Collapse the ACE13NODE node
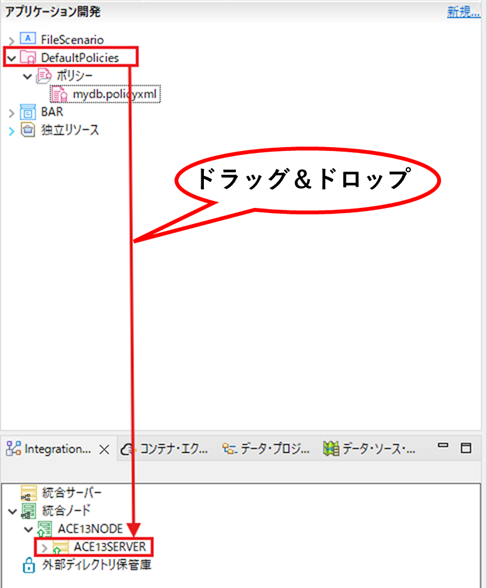487x588 pixels. click(x=28, y=530)
